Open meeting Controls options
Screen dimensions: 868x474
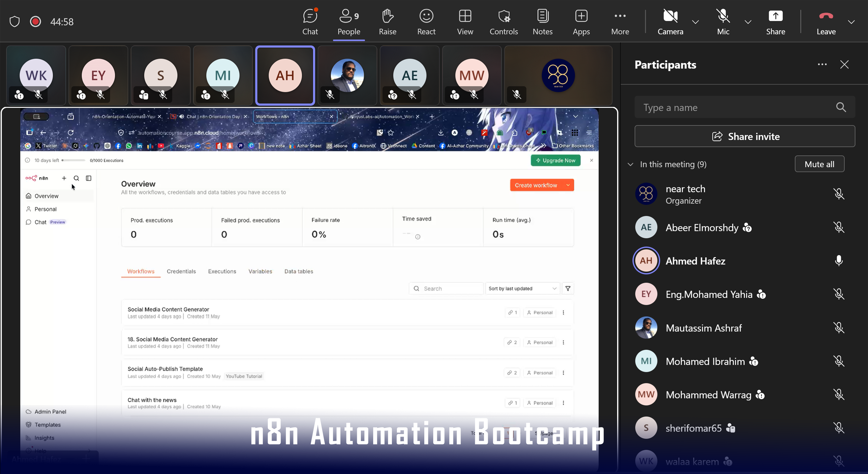[504, 22]
